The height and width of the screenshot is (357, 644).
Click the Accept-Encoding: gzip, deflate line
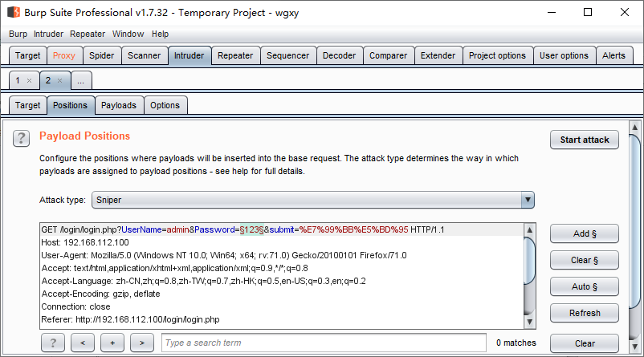(100, 294)
